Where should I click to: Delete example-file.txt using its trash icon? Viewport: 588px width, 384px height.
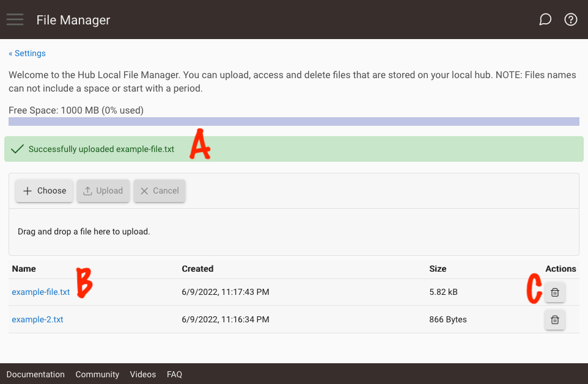(554, 292)
